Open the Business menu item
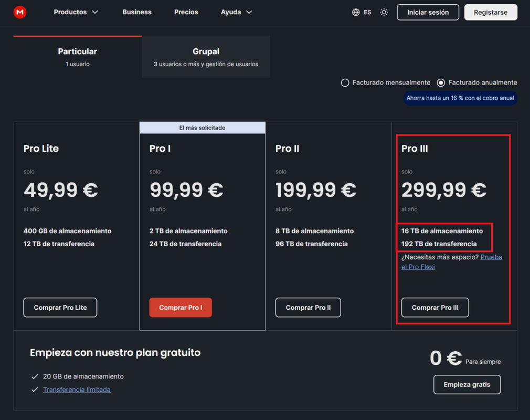This screenshot has height=420, width=530. (137, 12)
